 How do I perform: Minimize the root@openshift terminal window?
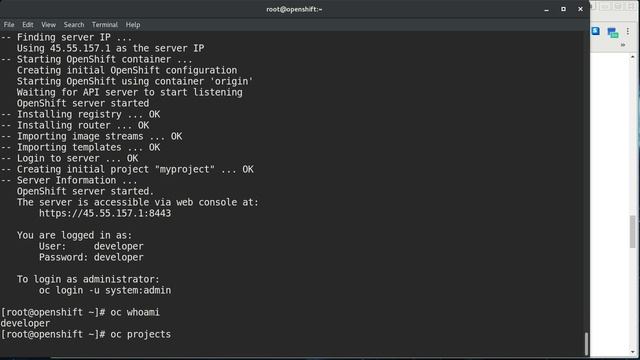[547, 9]
